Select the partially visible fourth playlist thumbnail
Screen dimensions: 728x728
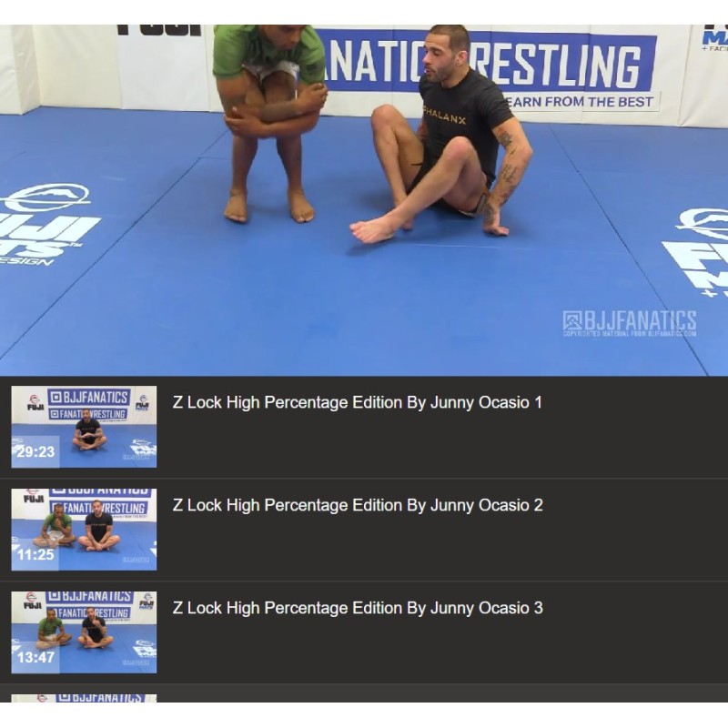84,698
